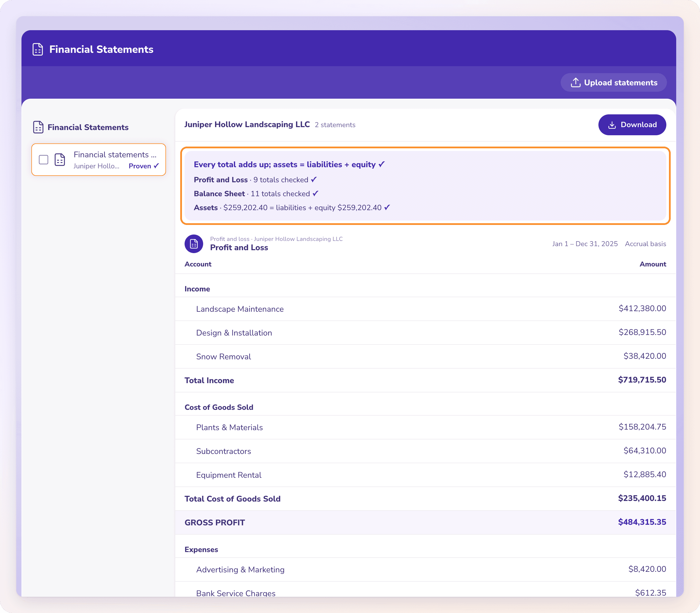Image resolution: width=700 pixels, height=613 pixels.
Task: Click the $484,315.35 gross profit amount
Action: 642,522
